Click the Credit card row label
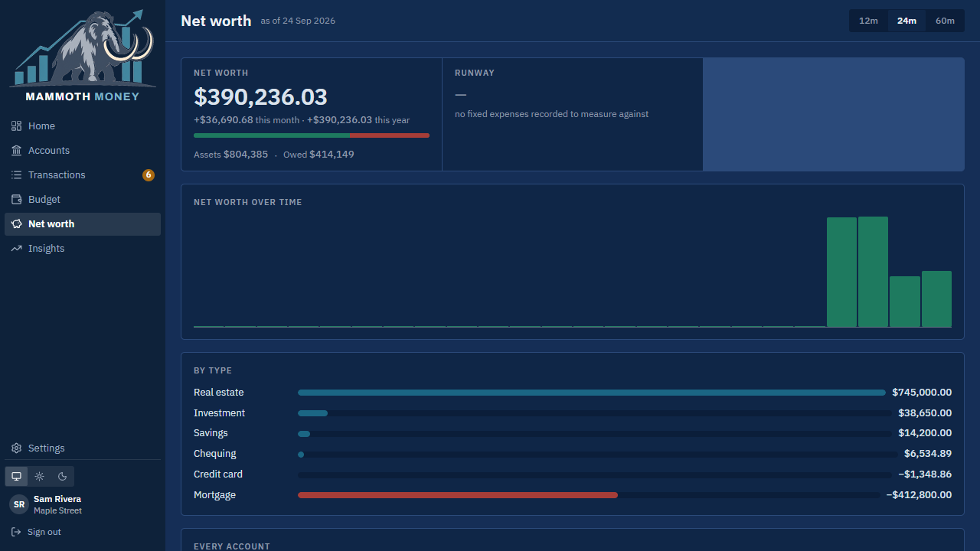The height and width of the screenshot is (551, 980). (218, 474)
